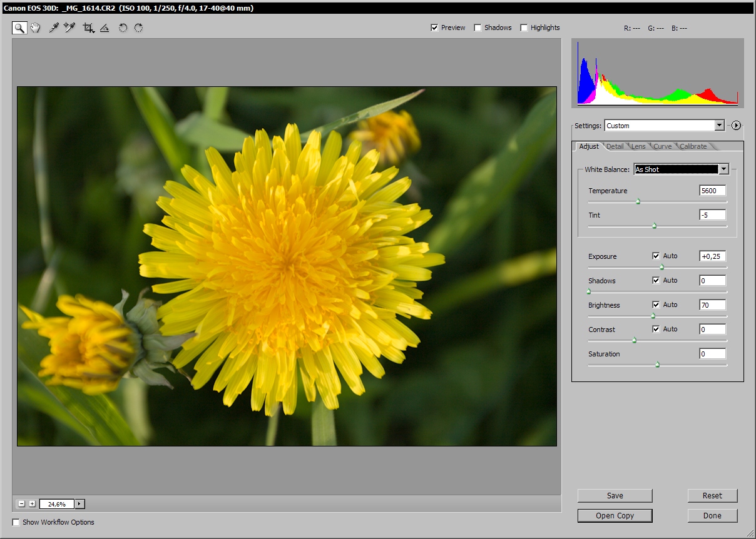Select the Straighten tool
This screenshot has height=539, width=756.
[105, 28]
